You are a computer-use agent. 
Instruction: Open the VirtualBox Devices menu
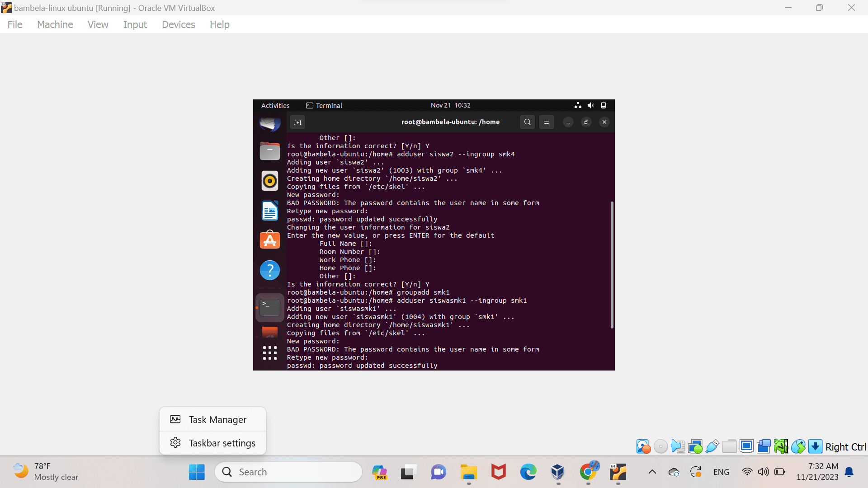(x=179, y=24)
